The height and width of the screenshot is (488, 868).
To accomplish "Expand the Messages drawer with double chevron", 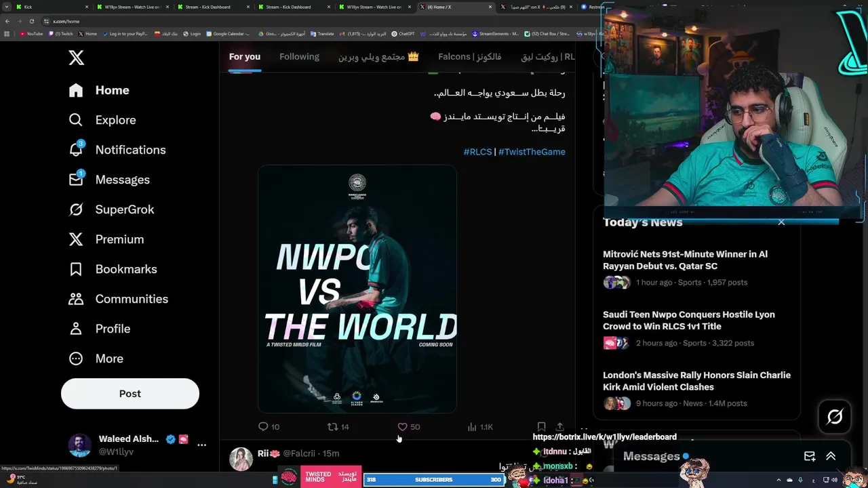I will [831, 456].
